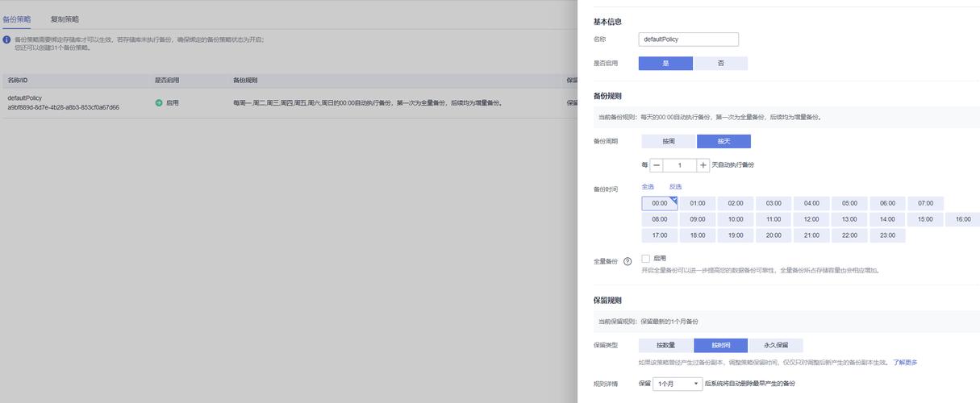Click the 备份规则 column header
The height and width of the screenshot is (403, 980).
tap(245, 81)
